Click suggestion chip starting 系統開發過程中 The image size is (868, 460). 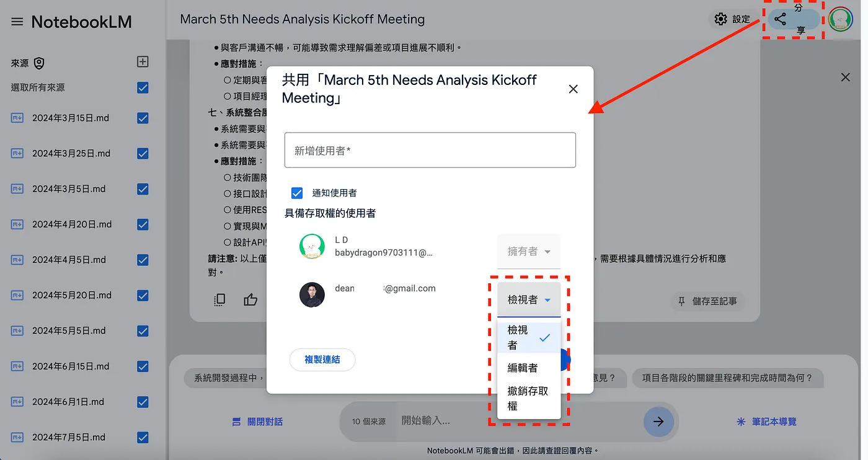coord(225,378)
